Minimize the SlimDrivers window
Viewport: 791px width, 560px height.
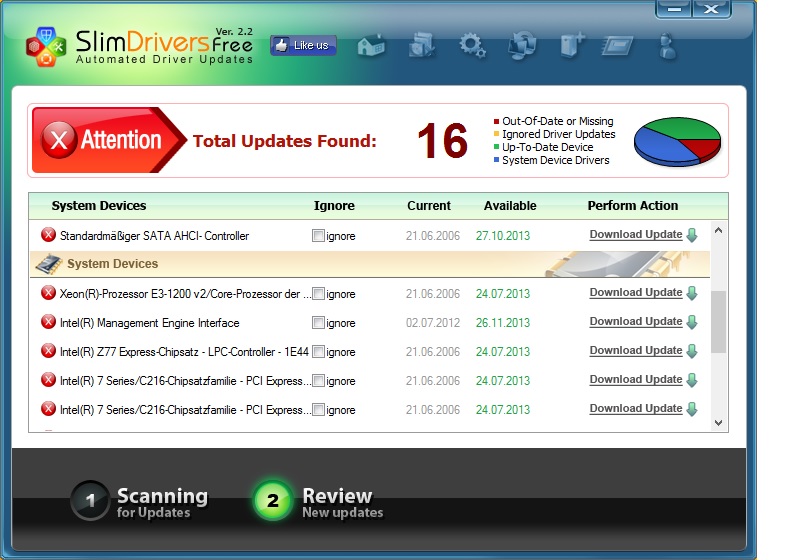tap(674, 9)
